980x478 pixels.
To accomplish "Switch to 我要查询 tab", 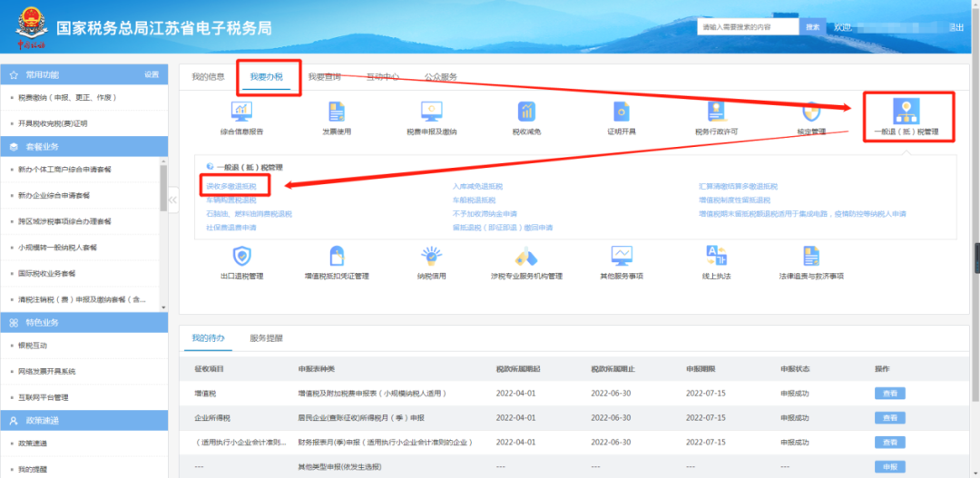I will (324, 77).
